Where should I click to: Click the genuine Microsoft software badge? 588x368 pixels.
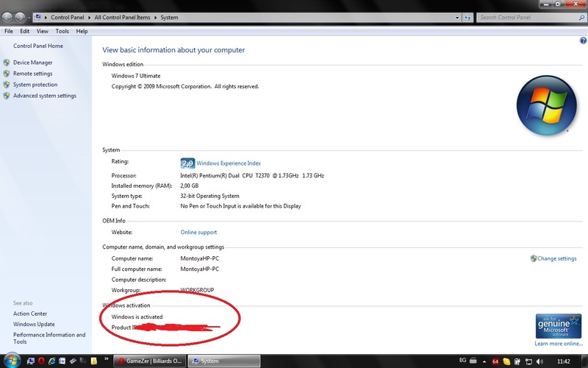point(559,326)
